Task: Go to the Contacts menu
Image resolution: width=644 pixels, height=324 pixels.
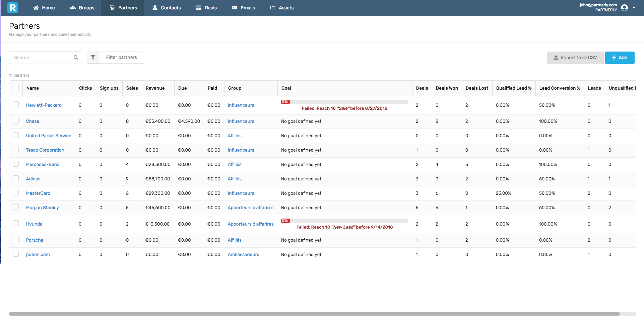Action: (167, 8)
